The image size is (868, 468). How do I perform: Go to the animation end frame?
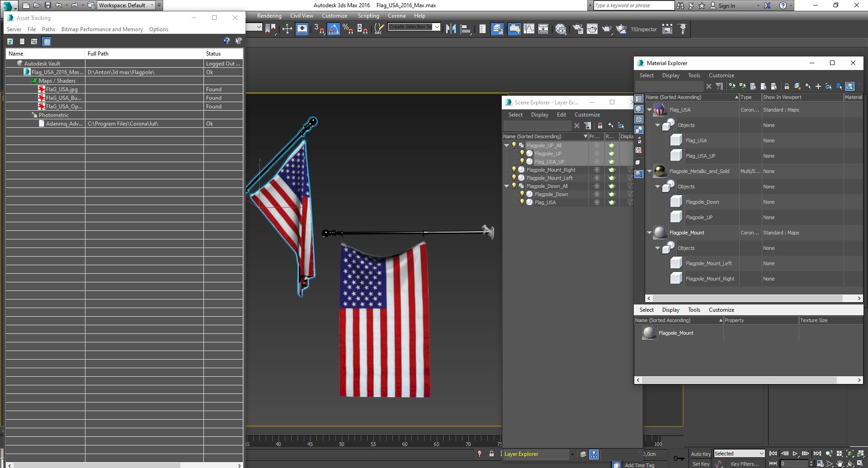(817, 454)
